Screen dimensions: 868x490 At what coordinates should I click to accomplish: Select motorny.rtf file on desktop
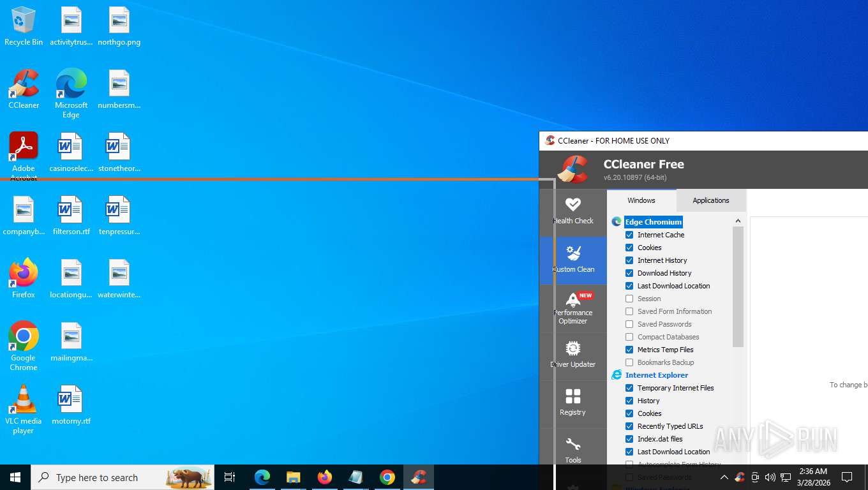(71, 406)
